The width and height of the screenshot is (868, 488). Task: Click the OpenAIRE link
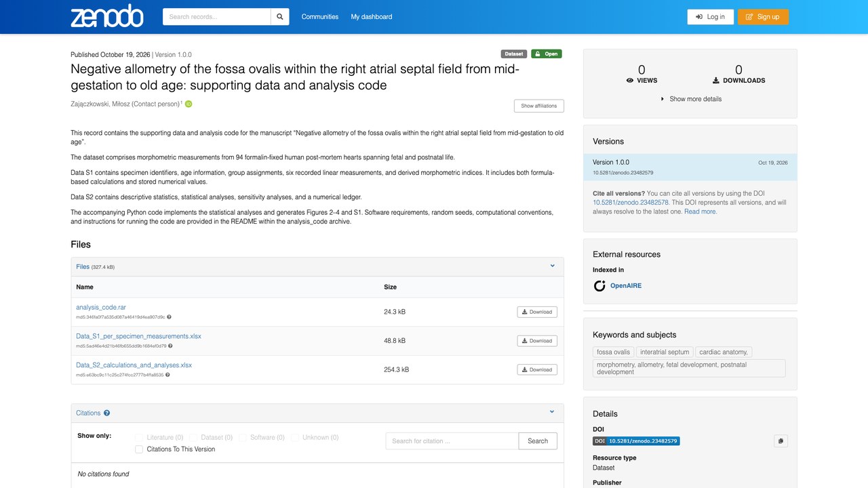coord(626,286)
